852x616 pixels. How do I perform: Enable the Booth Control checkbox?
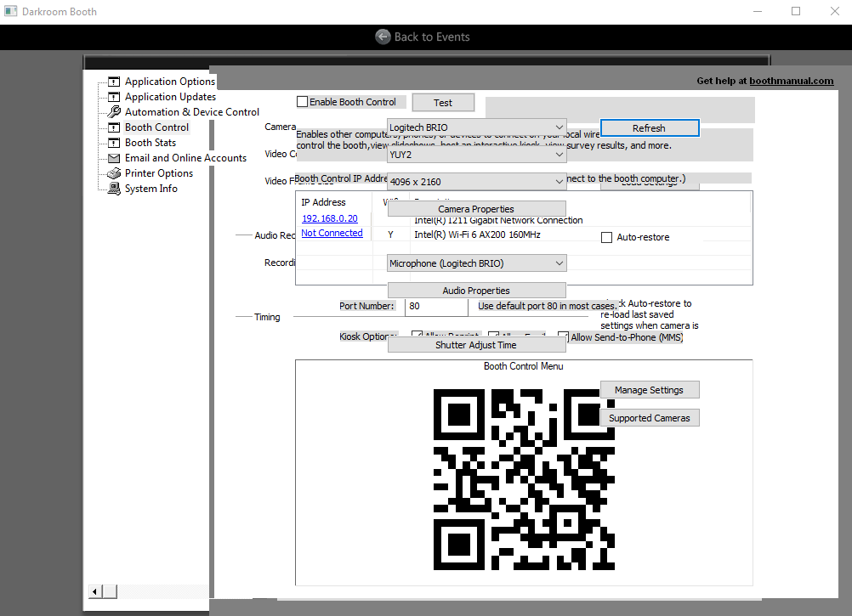click(303, 102)
